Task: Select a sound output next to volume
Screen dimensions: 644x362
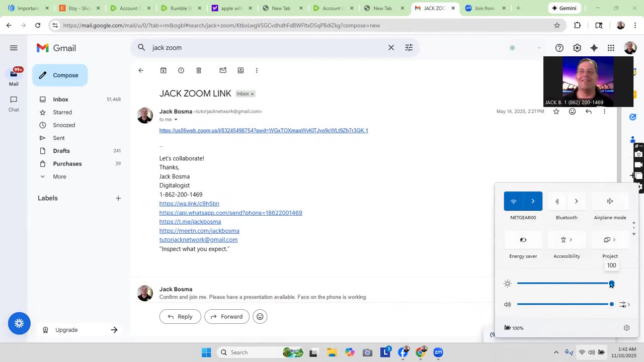Action: coord(624,304)
